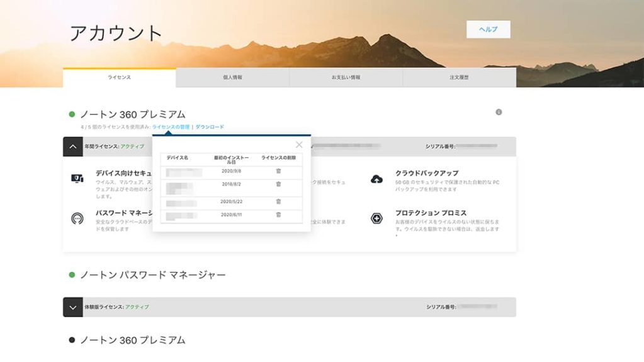Click the ノートン パスワード マネージャー title
The width and height of the screenshot is (644, 362).
(153, 275)
